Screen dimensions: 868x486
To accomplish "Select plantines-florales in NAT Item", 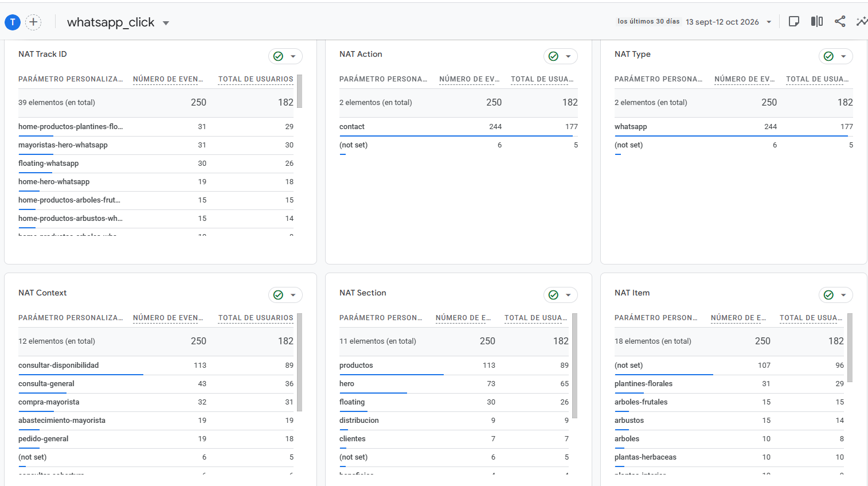I will (729, 384).
